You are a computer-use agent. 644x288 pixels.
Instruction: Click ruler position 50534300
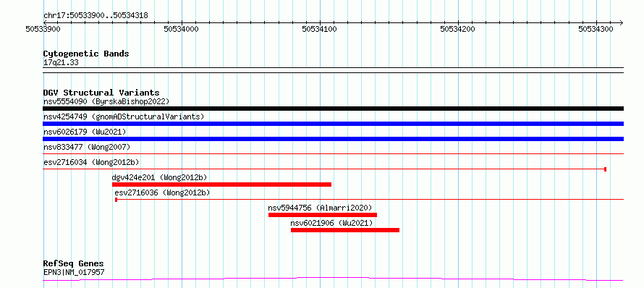click(596, 29)
